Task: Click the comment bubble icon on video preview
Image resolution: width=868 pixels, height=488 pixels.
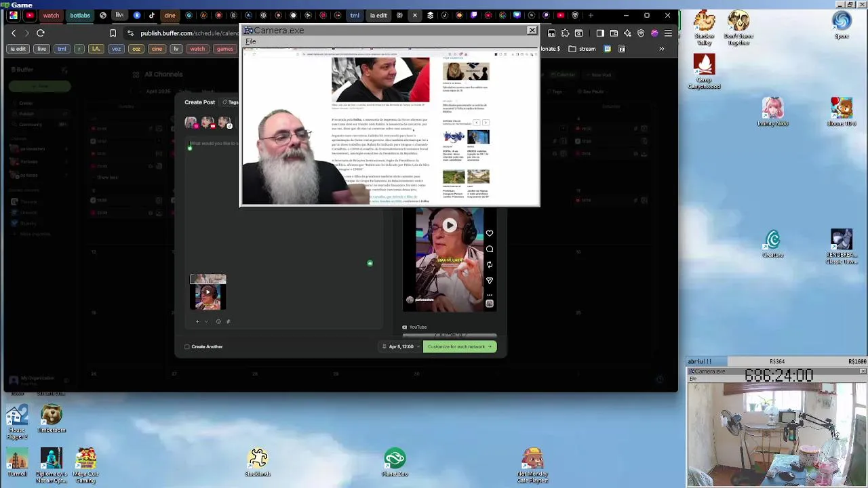Action: (x=490, y=249)
